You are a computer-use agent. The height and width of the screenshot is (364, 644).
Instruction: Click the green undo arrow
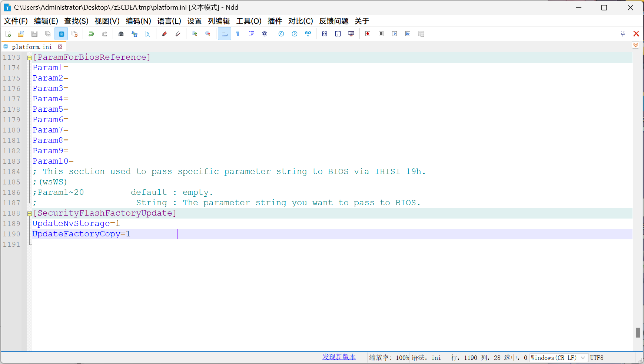coord(91,34)
